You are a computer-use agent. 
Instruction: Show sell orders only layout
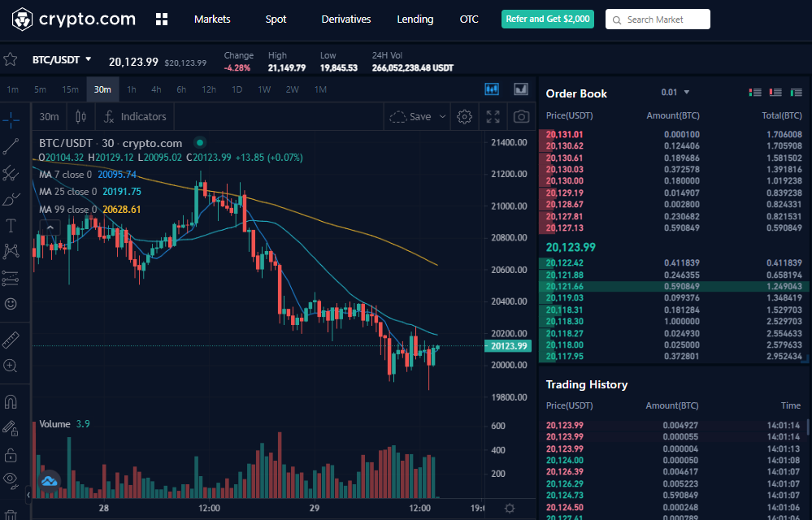(x=775, y=92)
